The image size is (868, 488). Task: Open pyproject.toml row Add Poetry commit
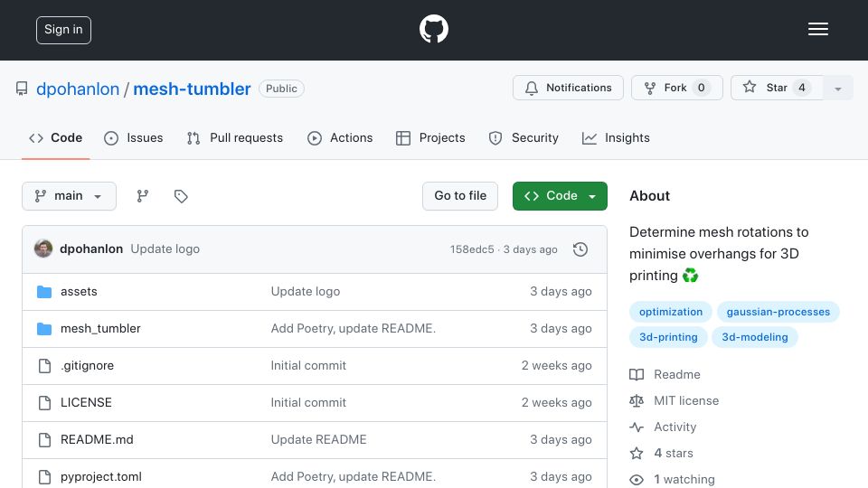354,477
